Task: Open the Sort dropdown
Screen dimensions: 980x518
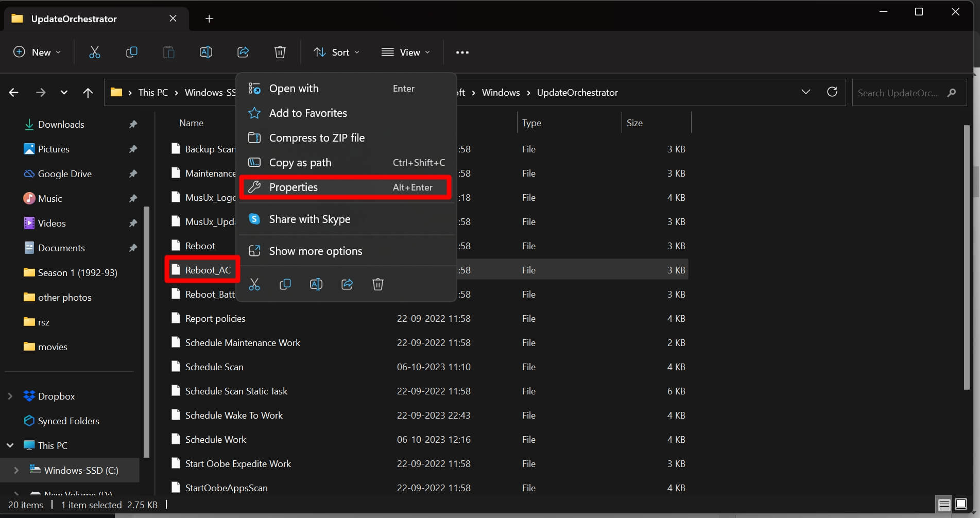Action: (x=336, y=52)
